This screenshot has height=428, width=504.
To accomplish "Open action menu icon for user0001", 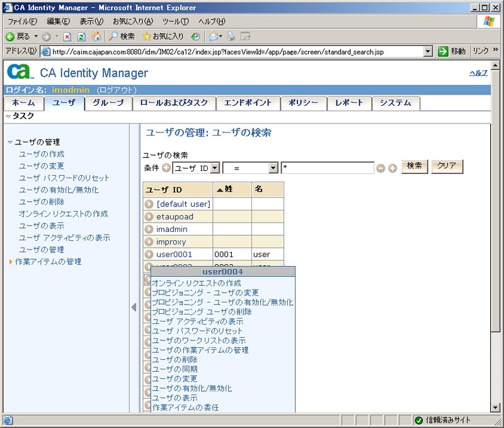I will point(149,255).
